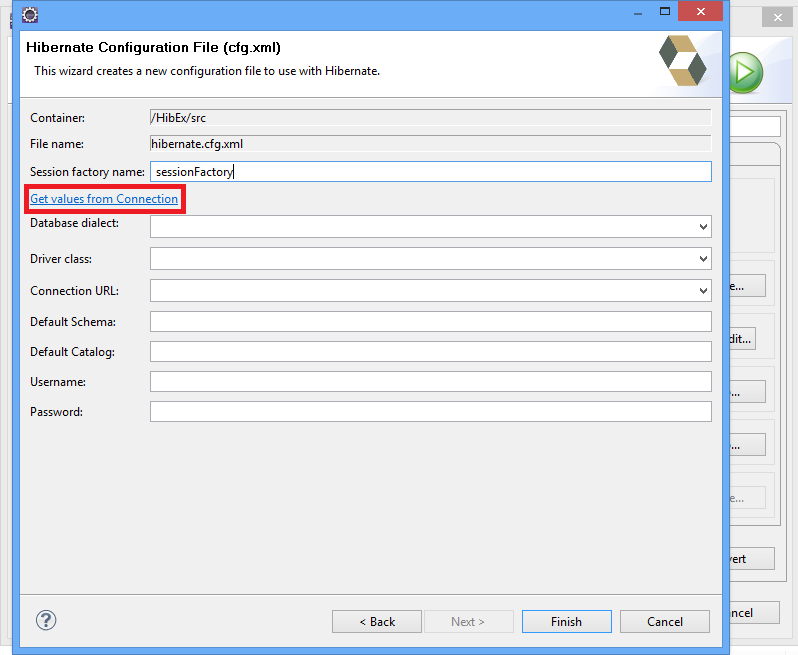Image resolution: width=798 pixels, height=655 pixels.
Task: Click the Driver class combo text area
Action: (422, 259)
